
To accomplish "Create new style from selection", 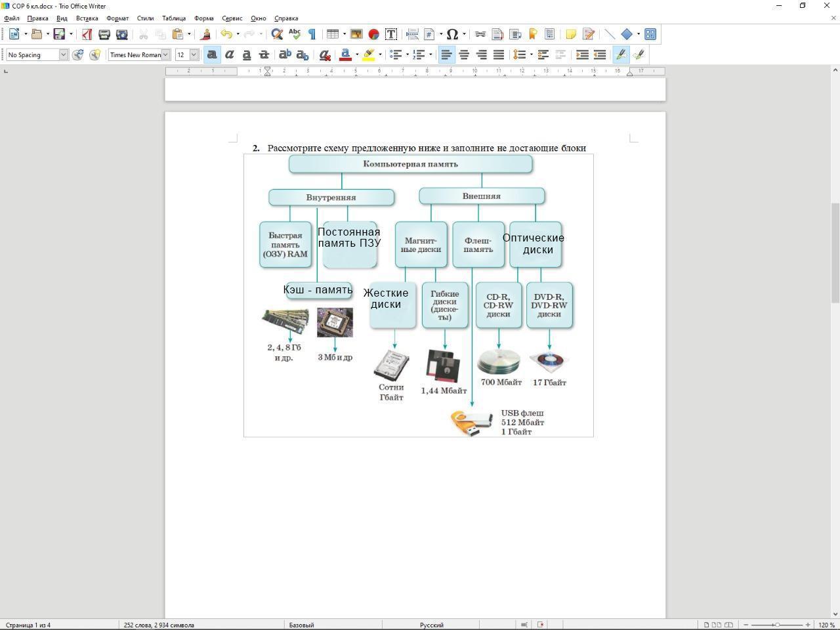I will click(95, 54).
